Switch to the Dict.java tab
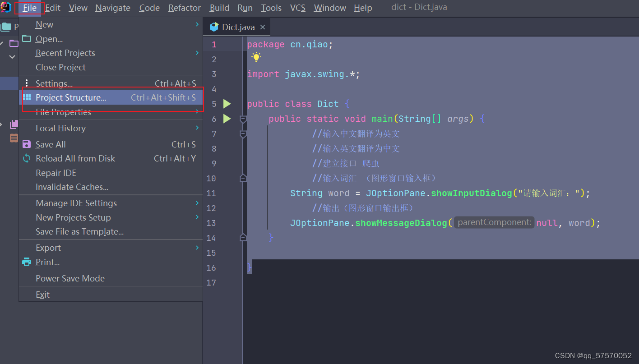This screenshot has width=639, height=364. [x=237, y=27]
